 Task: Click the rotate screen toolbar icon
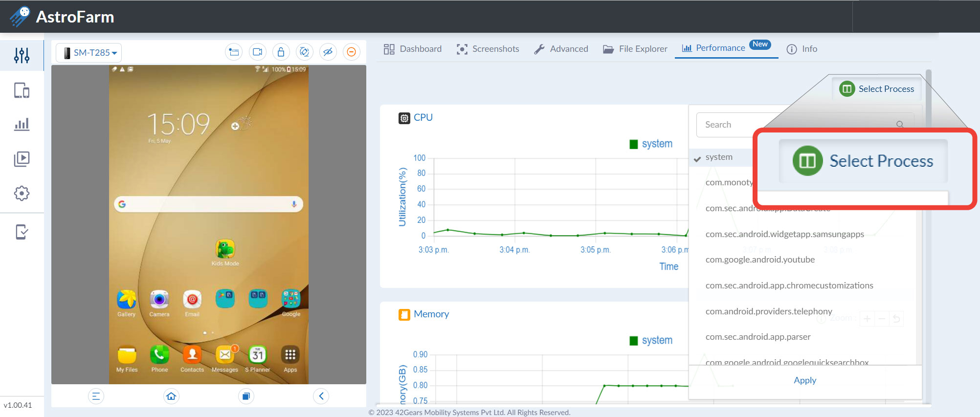304,52
